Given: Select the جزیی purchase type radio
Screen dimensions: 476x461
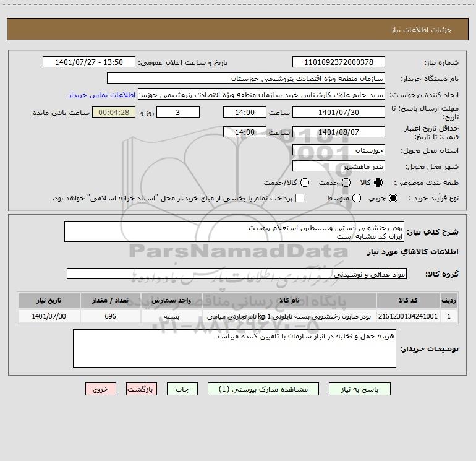Looking at the screenshot, I should pos(393,198).
